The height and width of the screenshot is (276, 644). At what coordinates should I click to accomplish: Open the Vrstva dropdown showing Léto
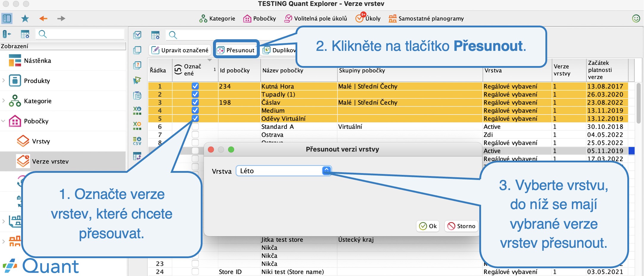[284, 171]
